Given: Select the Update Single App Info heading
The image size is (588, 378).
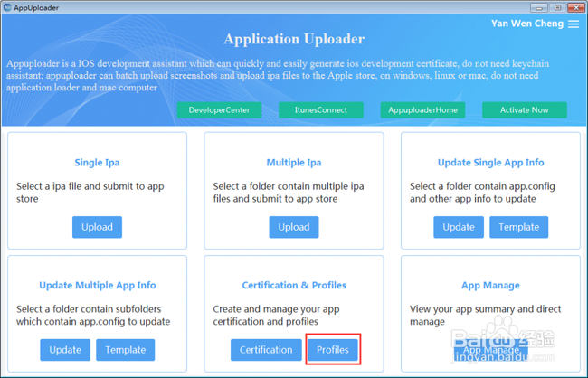Looking at the screenshot, I should pyautogui.click(x=490, y=163).
